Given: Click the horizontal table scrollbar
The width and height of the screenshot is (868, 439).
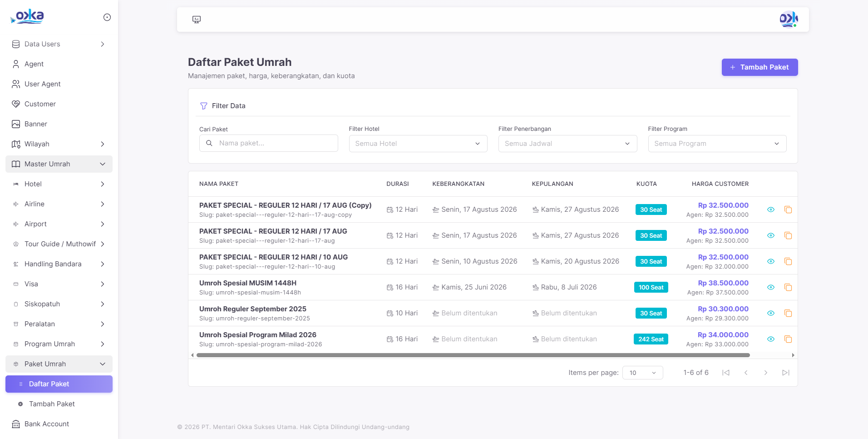Looking at the screenshot, I should tap(473, 355).
